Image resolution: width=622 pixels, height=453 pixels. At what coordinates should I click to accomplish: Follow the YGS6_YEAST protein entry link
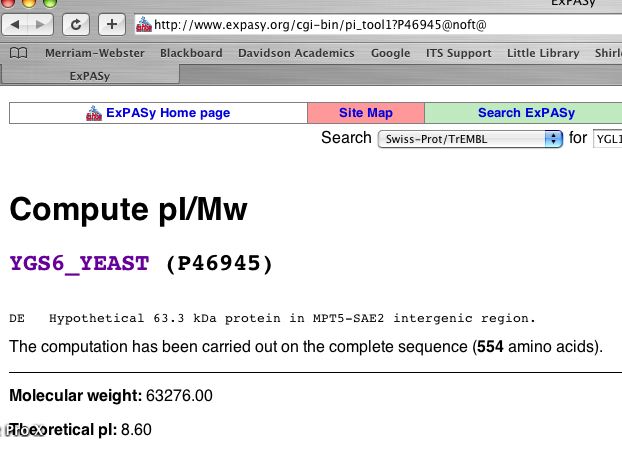[x=79, y=264]
